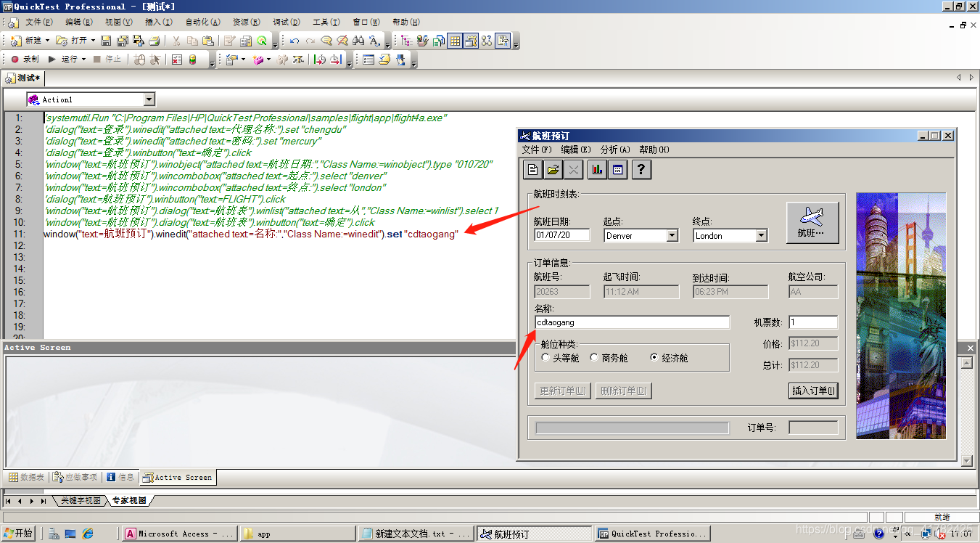Screen dimensions: 980x543
Task: Open the 开始 Start button
Action: tap(19, 534)
